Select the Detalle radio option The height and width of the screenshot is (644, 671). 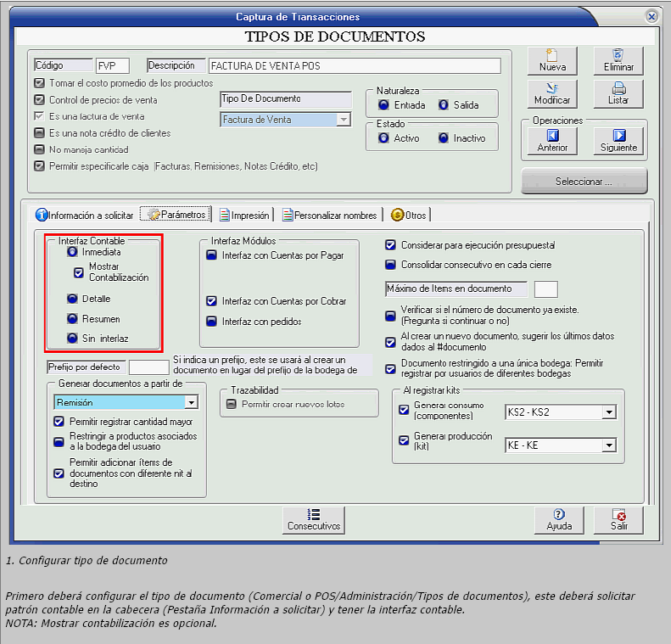pyautogui.click(x=73, y=299)
